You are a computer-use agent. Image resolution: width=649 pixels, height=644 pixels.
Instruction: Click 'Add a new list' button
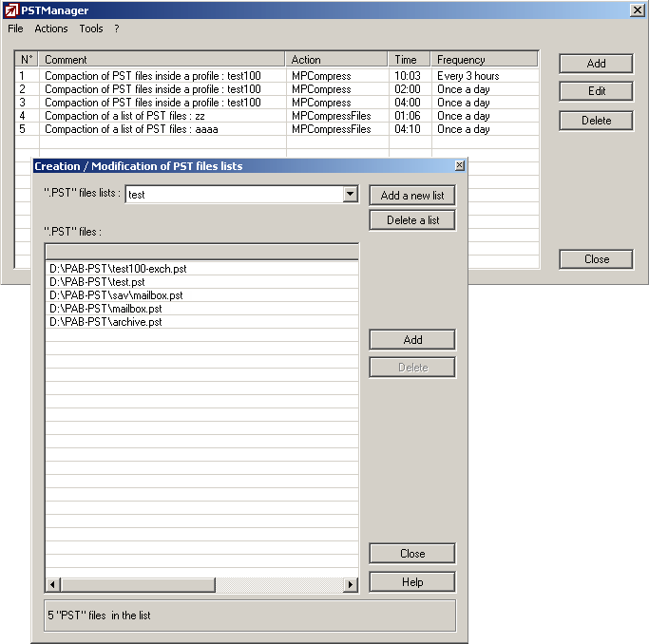412,196
